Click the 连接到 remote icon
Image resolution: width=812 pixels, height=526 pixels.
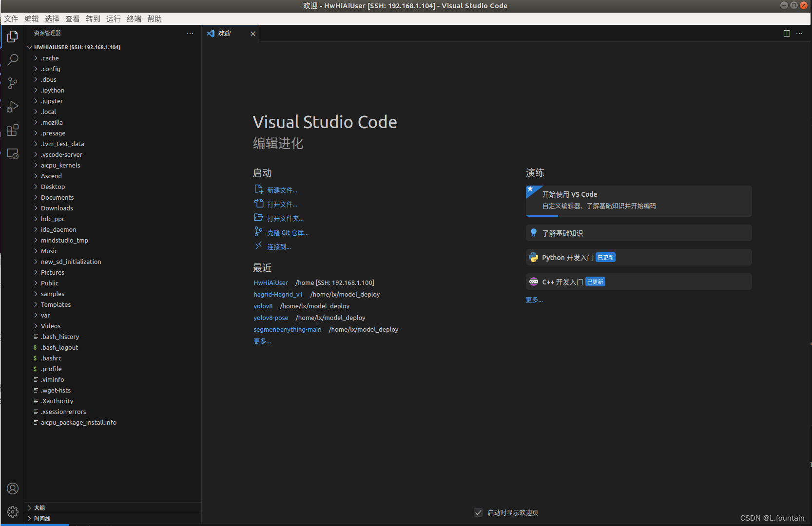[x=258, y=245]
